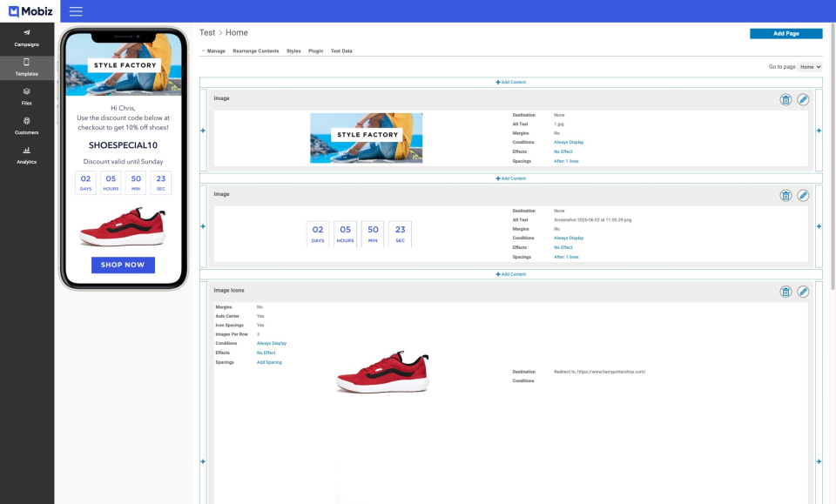This screenshot has height=504, width=836.
Task: Click left plus beside Image Icons block
Action: point(203,461)
